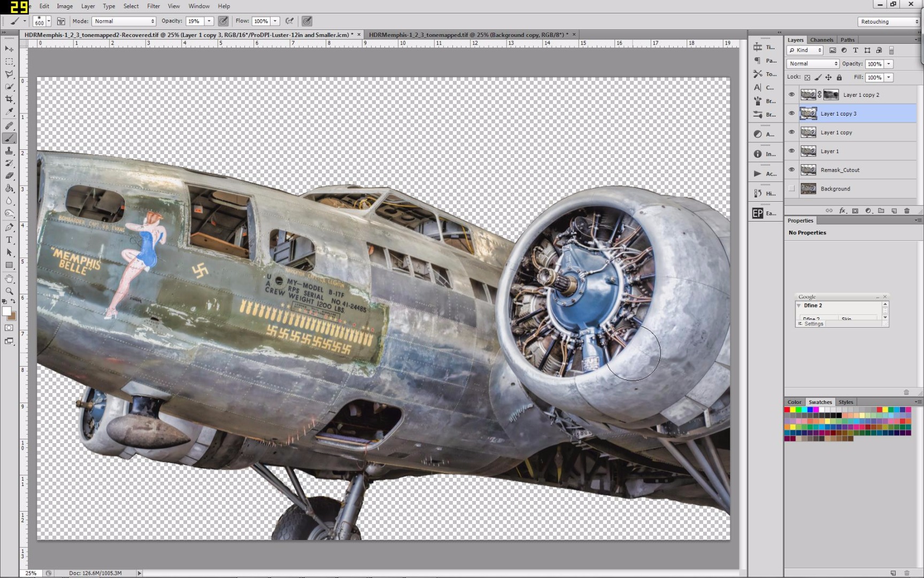Select the Crop tool
924x578 pixels.
[9, 100]
